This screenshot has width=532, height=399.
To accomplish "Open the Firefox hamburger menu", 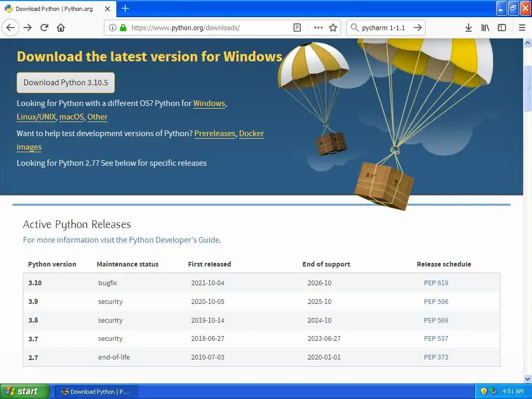I will [522, 28].
